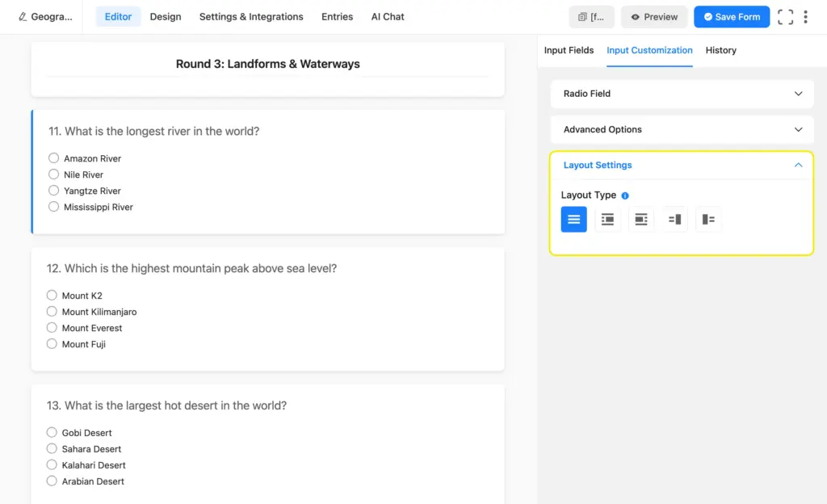Select Mount K2 radio option

[52, 296]
